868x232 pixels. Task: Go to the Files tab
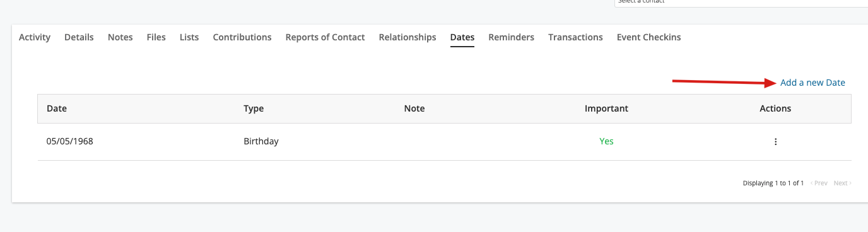point(156,37)
